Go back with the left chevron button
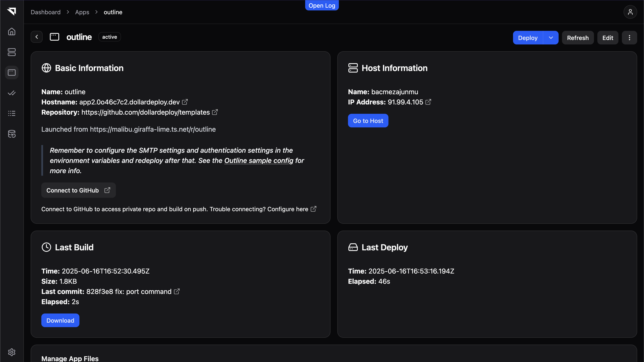The height and width of the screenshot is (362, 644). (x=36, y=37)
